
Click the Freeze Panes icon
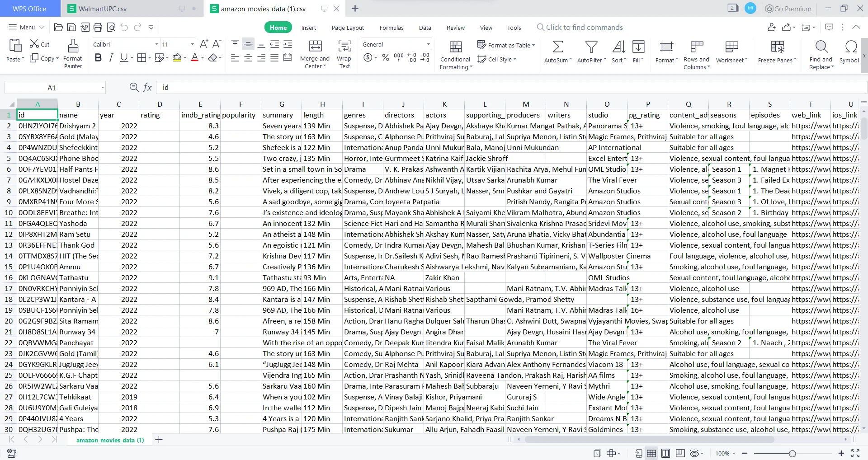(778, 47)
